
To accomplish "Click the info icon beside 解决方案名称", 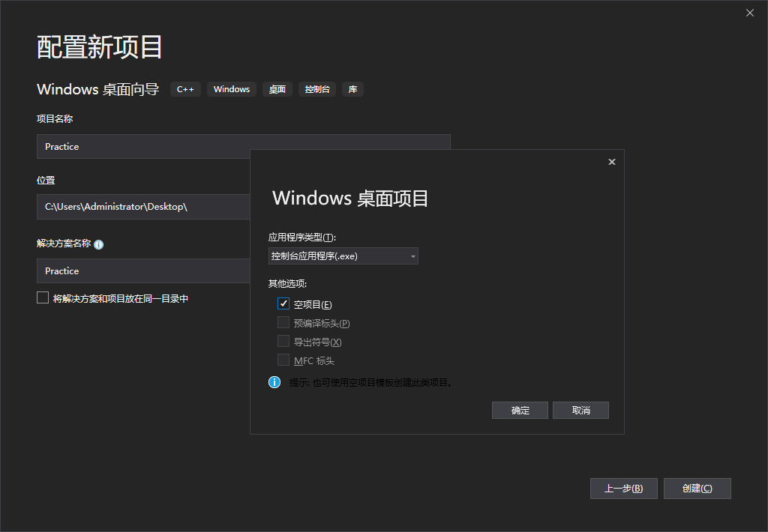I will tap(98, 244).
